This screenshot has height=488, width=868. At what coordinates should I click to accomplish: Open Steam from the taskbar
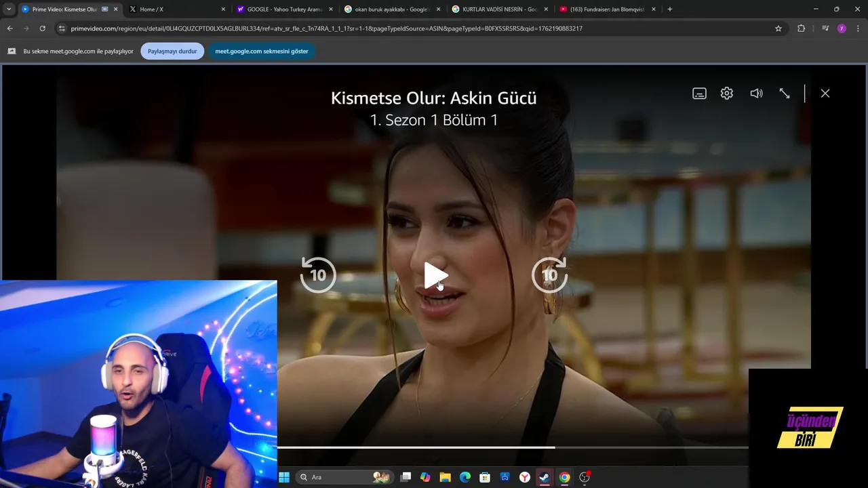click(x=545, y=477)
